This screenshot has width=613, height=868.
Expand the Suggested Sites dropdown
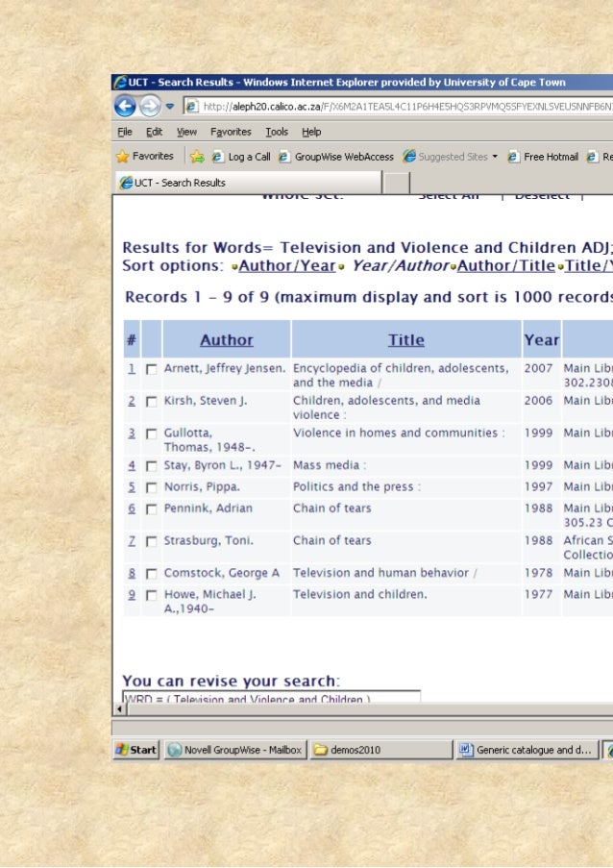(x=495, y=157)
